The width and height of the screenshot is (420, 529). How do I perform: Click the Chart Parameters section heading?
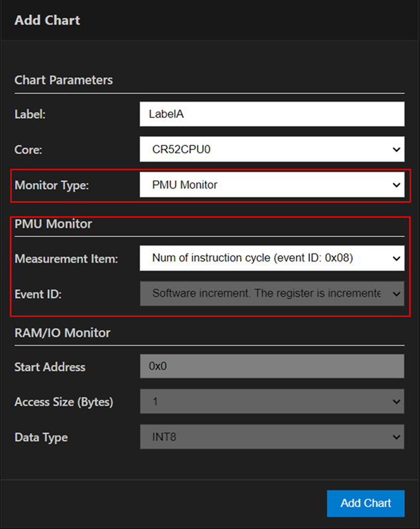click(x=64, y=80)
